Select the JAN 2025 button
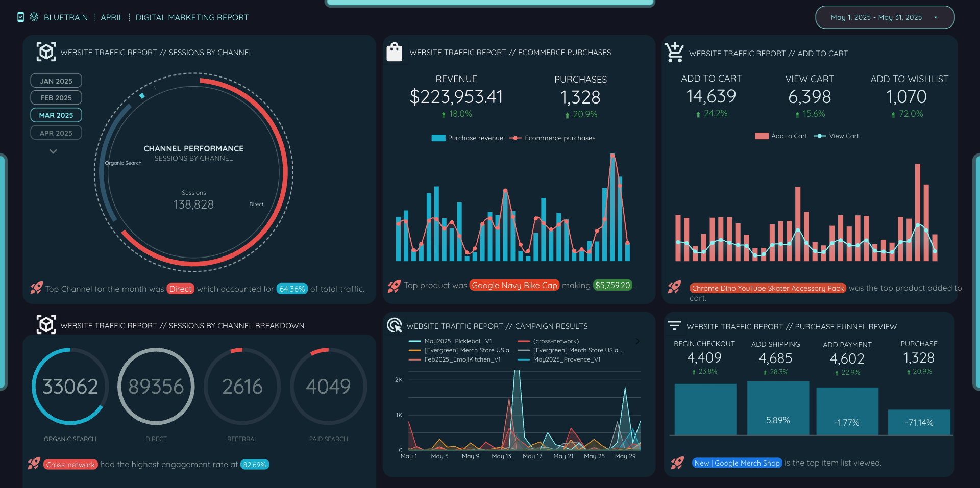 pos(56,80)
